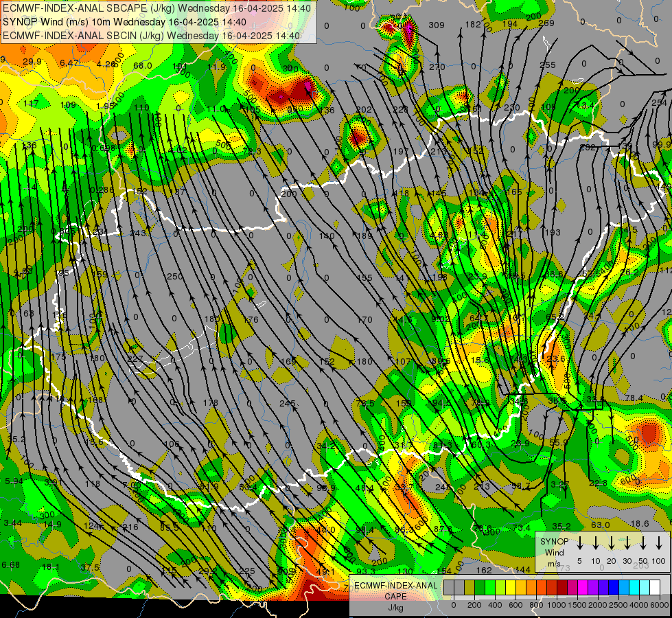The image size is (672, 618).
Task: Click the '68.0' value on map
Action: click(143, 66)
